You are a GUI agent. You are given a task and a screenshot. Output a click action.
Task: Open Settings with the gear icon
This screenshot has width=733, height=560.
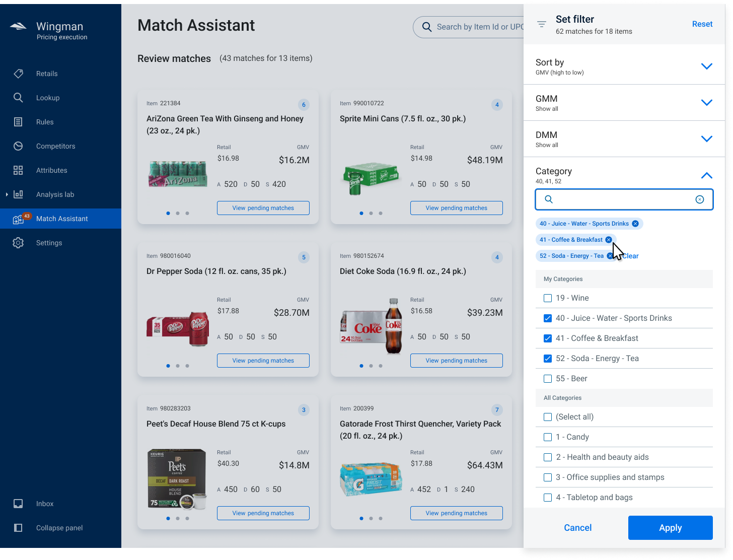coord(18,243)
